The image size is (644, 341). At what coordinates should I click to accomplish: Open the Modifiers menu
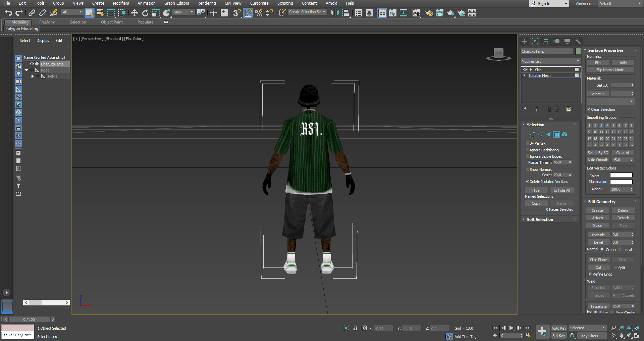[x=121, y=3]
